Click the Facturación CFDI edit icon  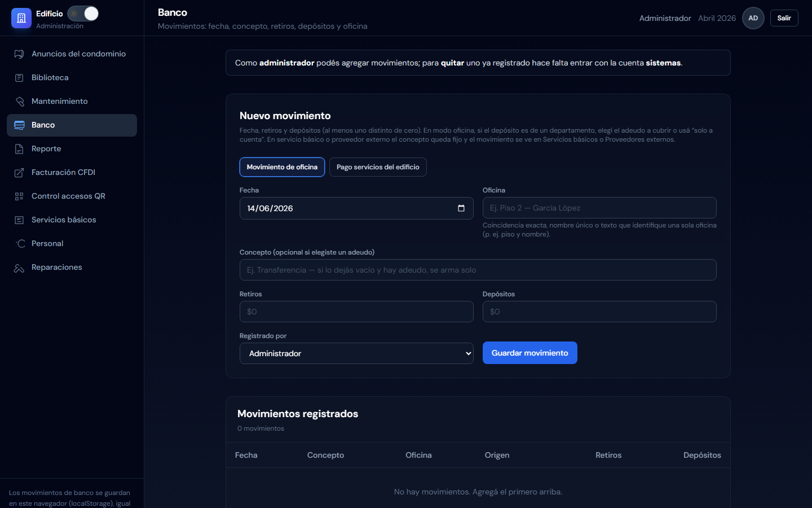tap(19, 173)
